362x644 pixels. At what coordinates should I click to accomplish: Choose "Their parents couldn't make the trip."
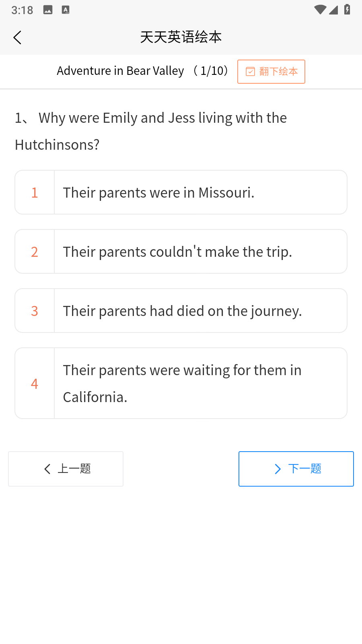click(x=200, y=252)
